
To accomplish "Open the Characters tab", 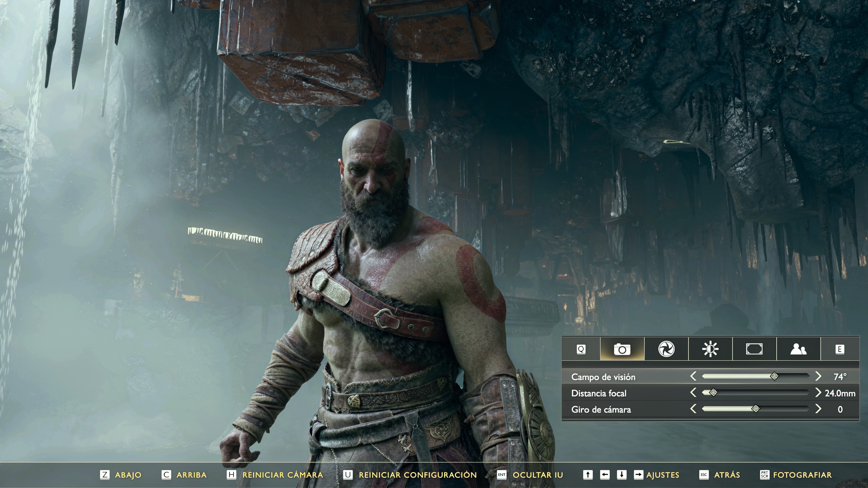I will (798, 349).
